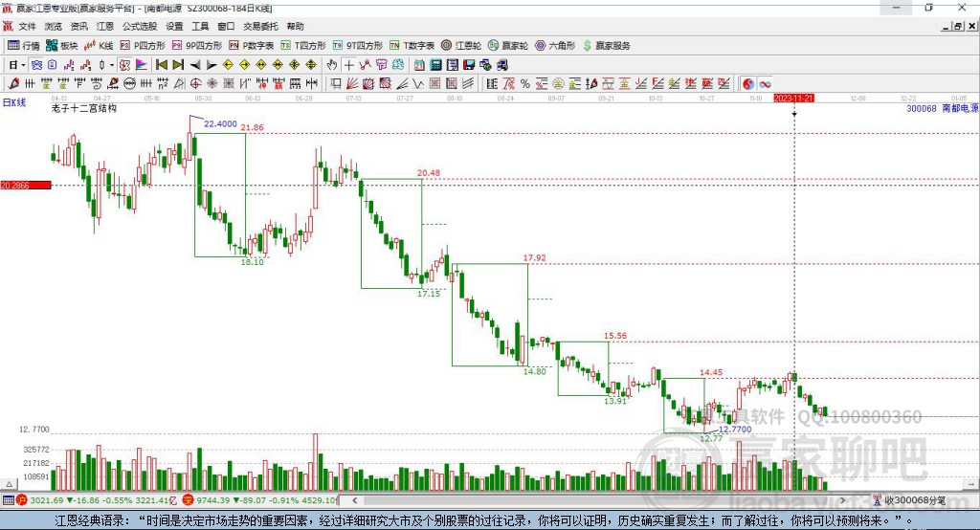This screenshot has width=980, height=530.
Task: Select the circle target cycle tool
Action: (x=195, y=84)
